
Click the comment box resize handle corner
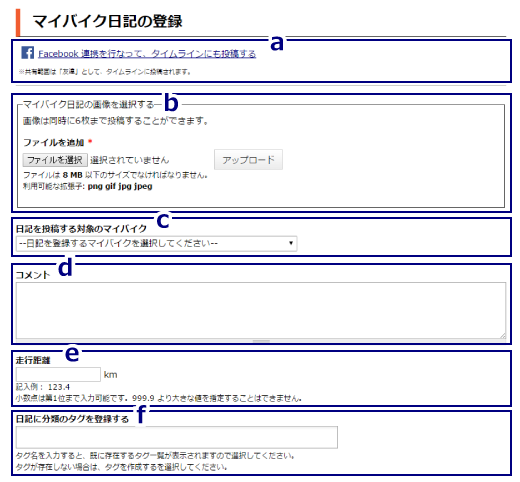[x=503, y=336]
